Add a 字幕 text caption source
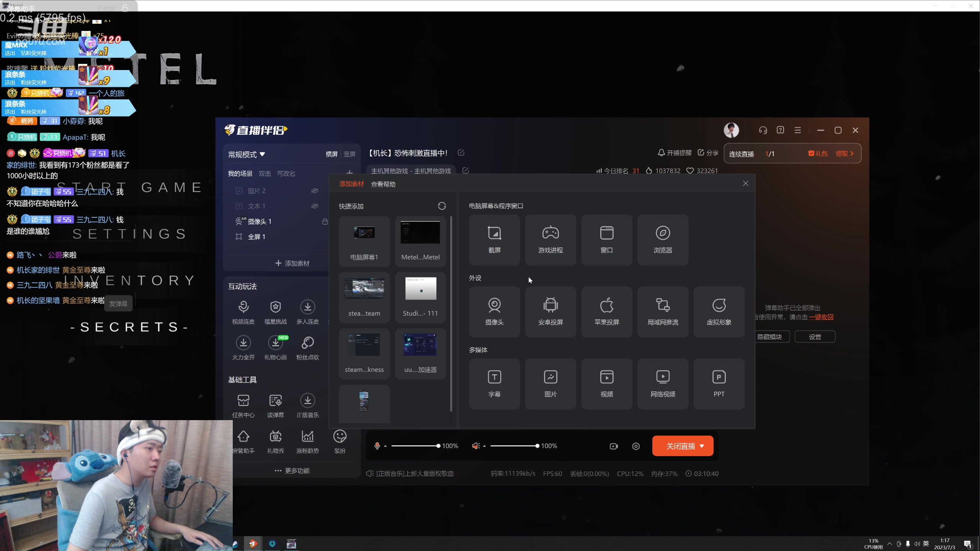The image size is (980, 551). [494, 383]
